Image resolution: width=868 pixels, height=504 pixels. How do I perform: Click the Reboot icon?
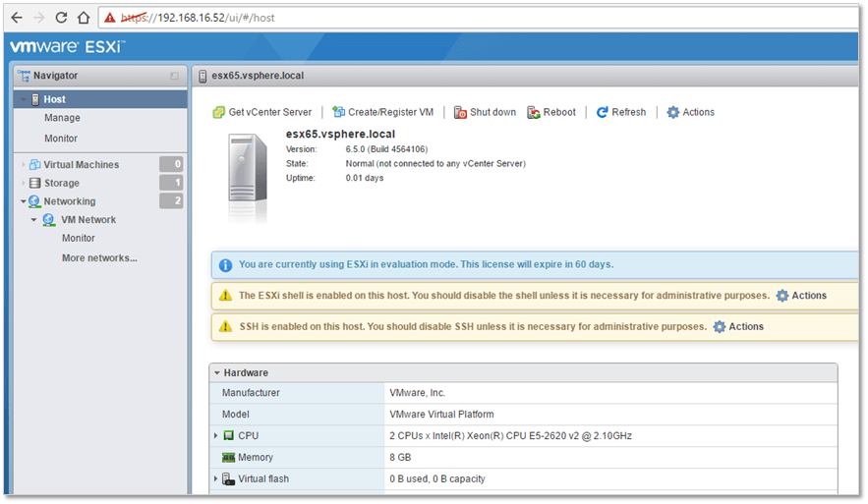pos(534,113)
